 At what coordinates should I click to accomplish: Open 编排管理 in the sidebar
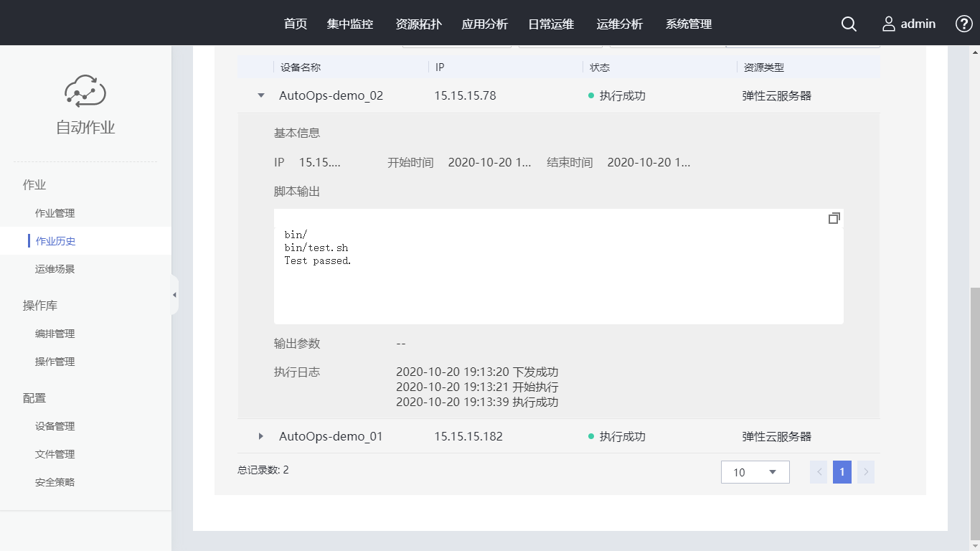[x=55, y=334]
